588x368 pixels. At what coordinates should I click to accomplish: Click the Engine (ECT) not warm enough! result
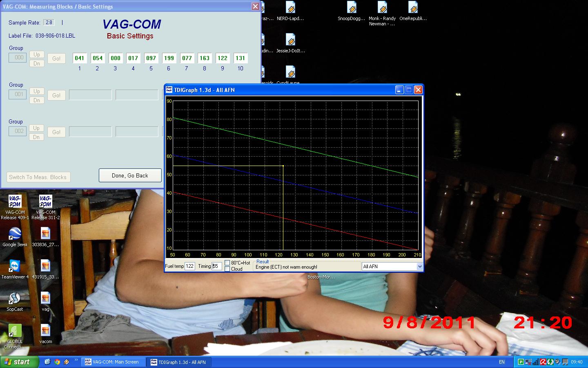[286, 267]
